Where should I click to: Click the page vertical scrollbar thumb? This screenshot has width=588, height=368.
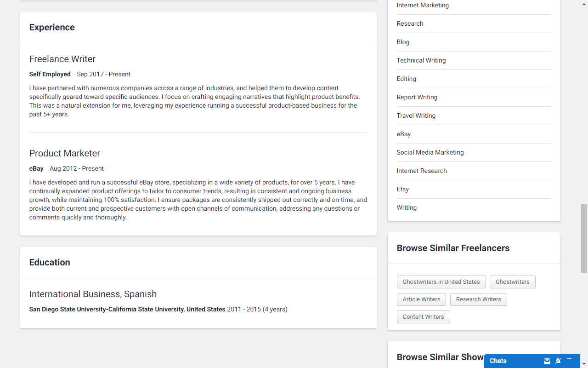point(584,238)
